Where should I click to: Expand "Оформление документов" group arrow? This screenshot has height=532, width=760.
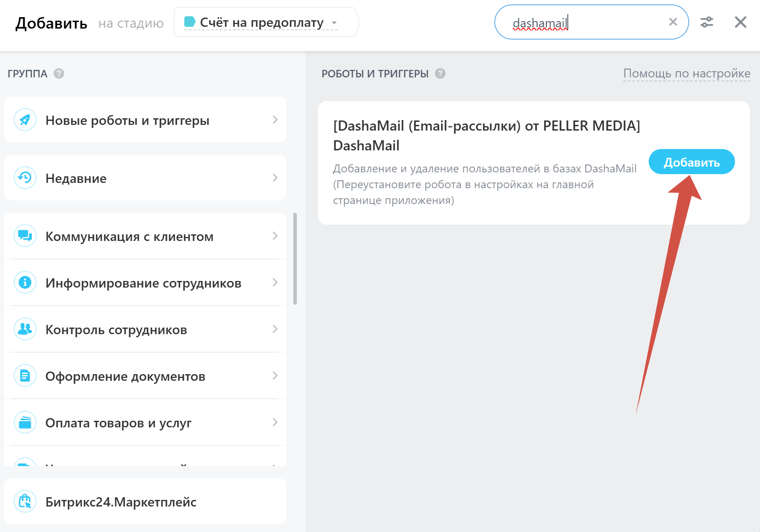pyautogui.click(x=275, y=375)
